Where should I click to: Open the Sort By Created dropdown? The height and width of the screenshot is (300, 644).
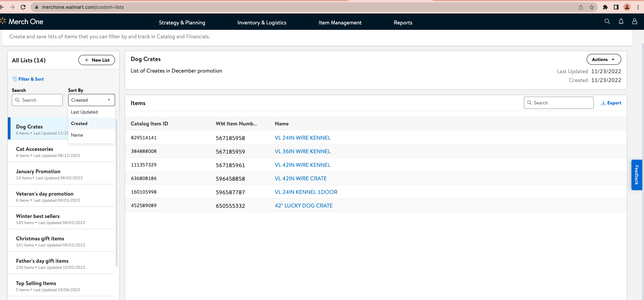coord(92,100)
